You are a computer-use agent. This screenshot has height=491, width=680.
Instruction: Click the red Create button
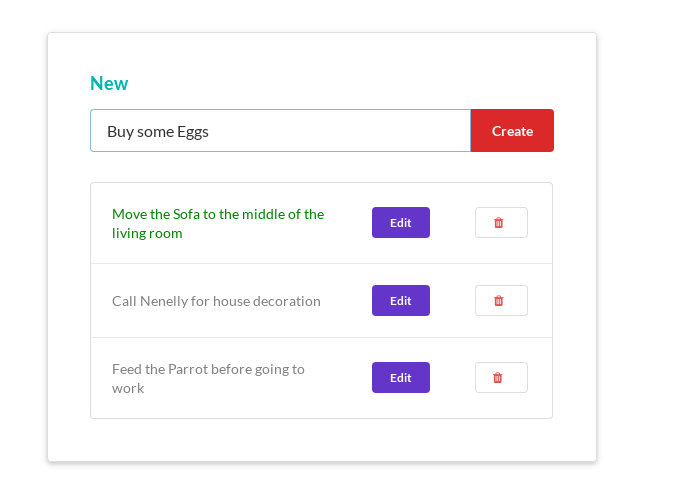coord(512,131)
